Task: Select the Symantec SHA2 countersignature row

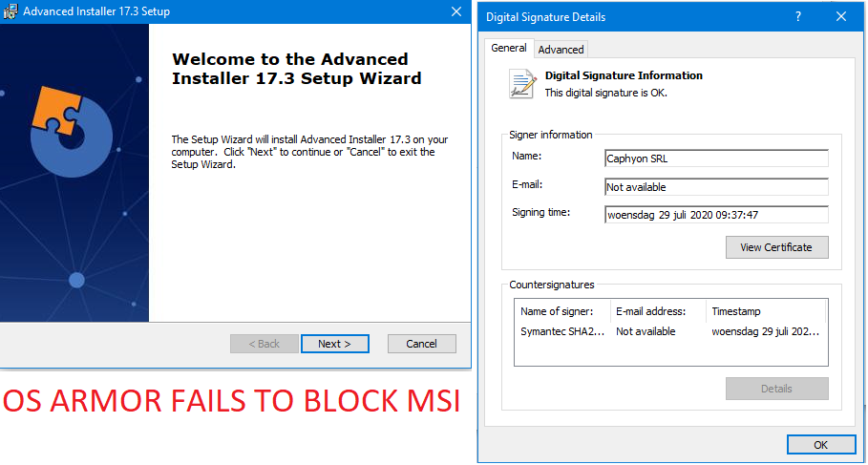Action: [671, 331]
